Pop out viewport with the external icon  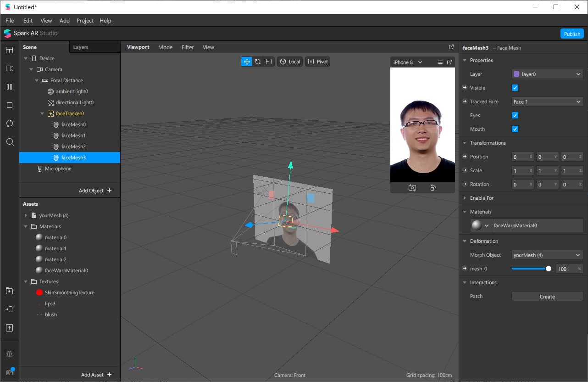click(x=451, y=47)
